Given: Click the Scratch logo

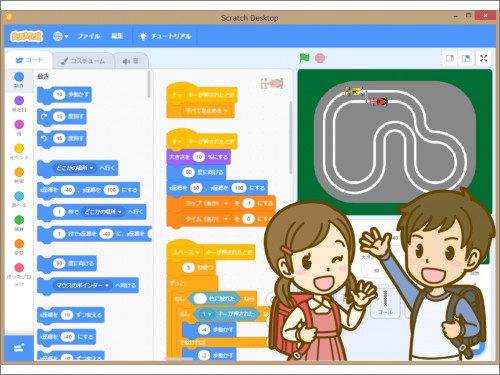Looking at the screenshot, I should pos(26,36).
